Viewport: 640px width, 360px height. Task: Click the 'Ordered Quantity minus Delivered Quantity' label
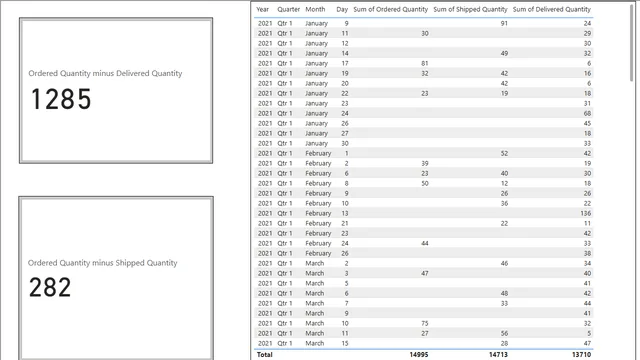105,73
